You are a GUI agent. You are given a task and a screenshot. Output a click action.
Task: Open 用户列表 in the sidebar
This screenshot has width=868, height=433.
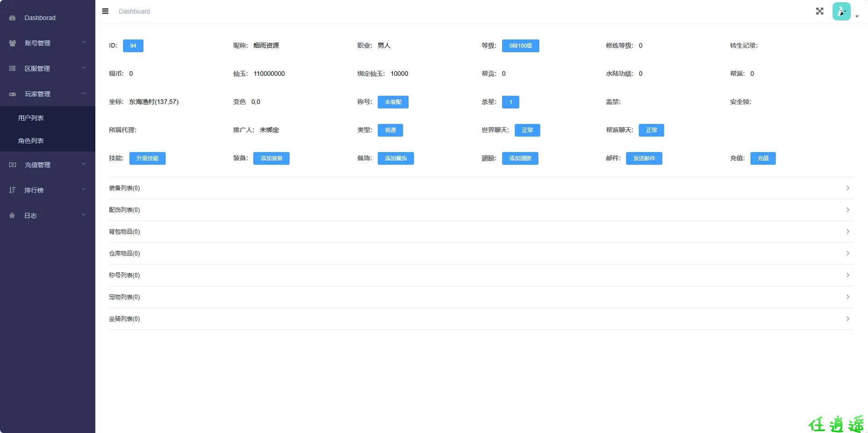tap(31, 118)
